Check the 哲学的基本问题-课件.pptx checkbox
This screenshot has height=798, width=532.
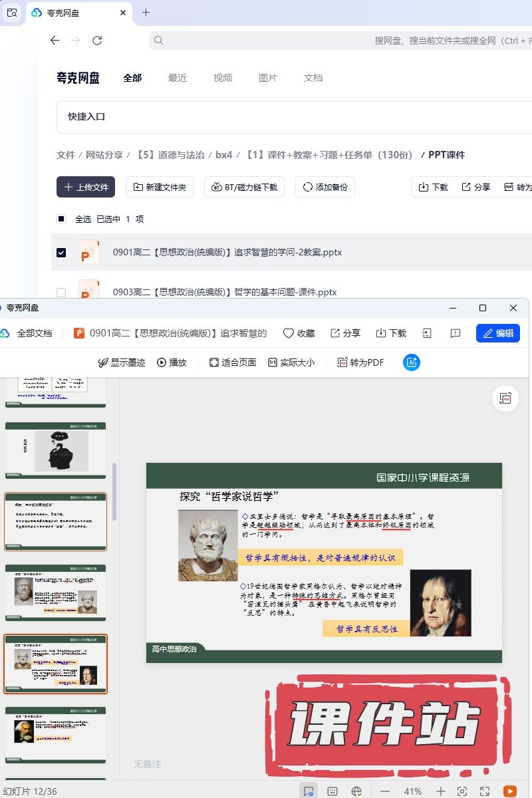(x=61, y=292)
